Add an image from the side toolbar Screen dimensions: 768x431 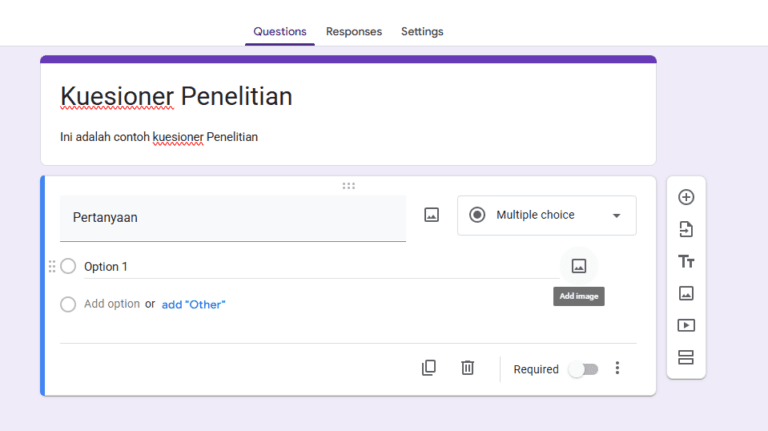point(686,293)
